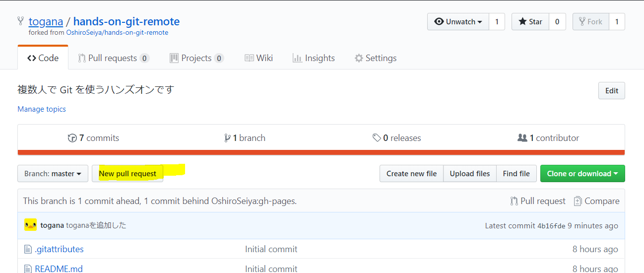The height and width of the screenshot is (273, 644).
Task: Click Edit description button
Action: pyautogui.click(x=612, y=91)
